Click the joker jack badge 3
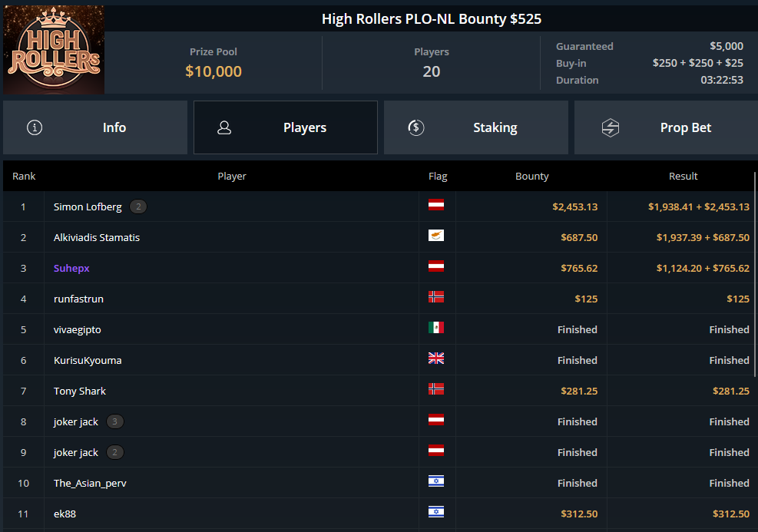Viewport: 758px width, 532px height. tap(114, 421)
